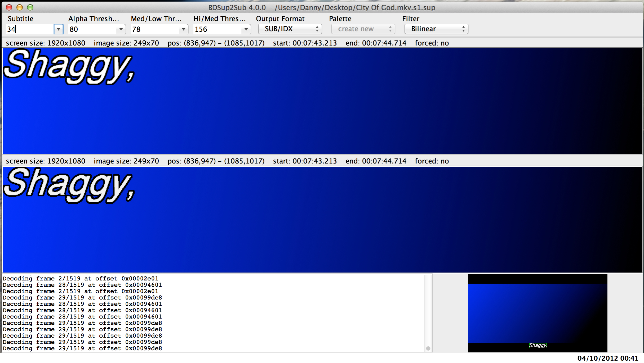Expand the Hi/Med Threshold dropdown arrow
The height and width of the screenshot is (363, 644).
246,29
